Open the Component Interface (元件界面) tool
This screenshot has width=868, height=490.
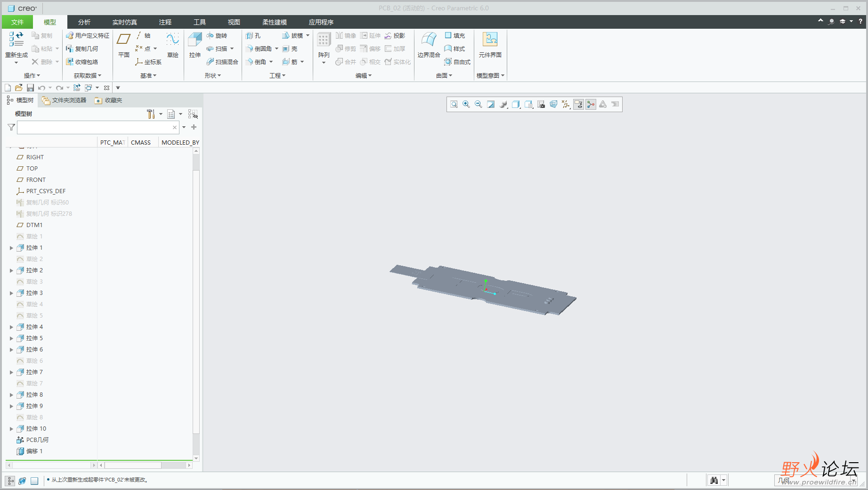pyautogui.click(x=490, y=45)
